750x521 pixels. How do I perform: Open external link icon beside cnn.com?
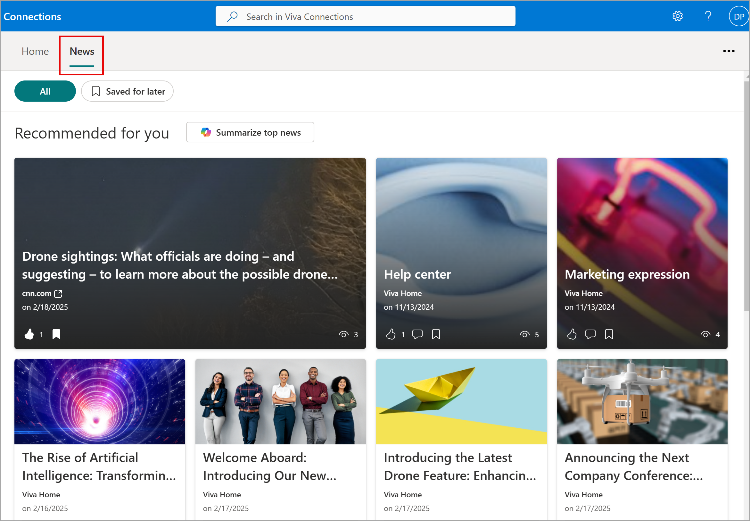[x=58, y=293]
